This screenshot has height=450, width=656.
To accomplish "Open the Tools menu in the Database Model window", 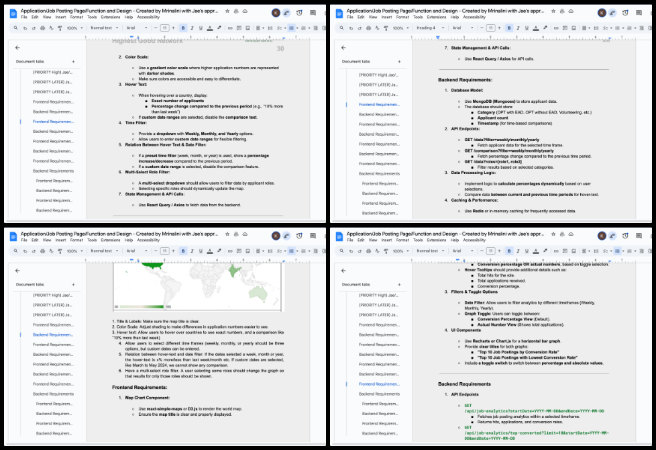I will [418, 17].
